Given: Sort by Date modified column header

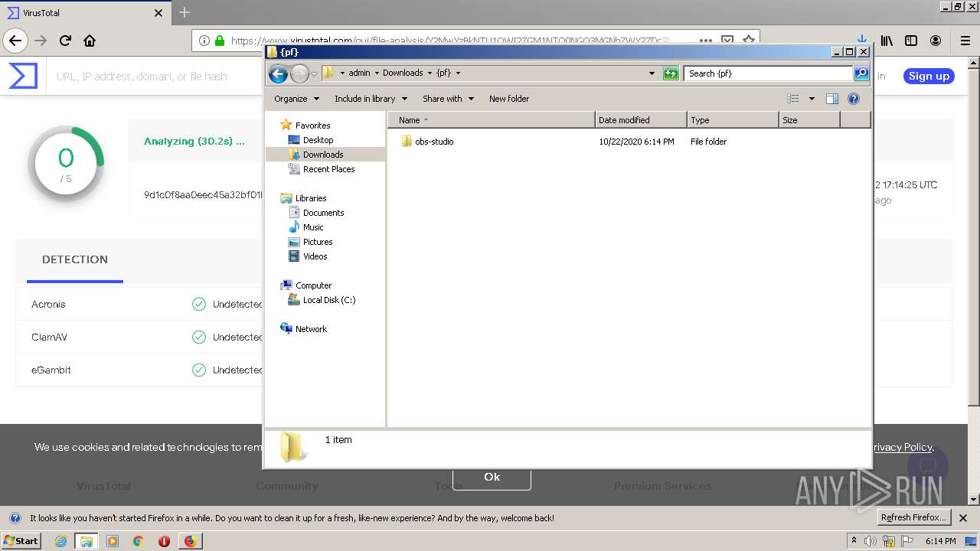Looking at the screenshot, I should (x=641, y=120).
